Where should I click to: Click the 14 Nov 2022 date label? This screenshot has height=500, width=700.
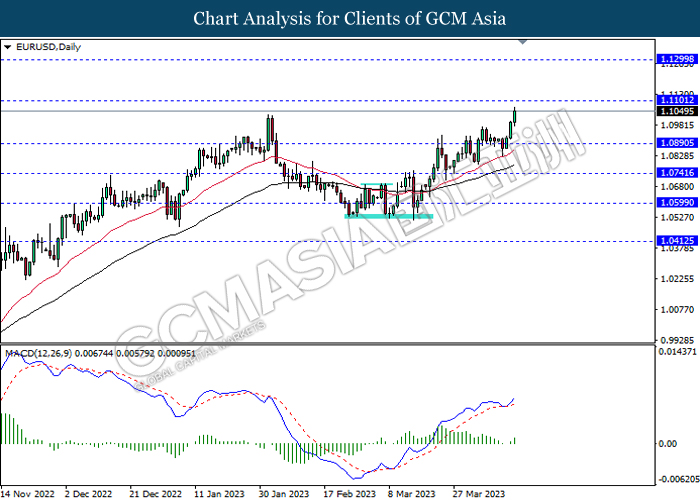pos(28,494)
